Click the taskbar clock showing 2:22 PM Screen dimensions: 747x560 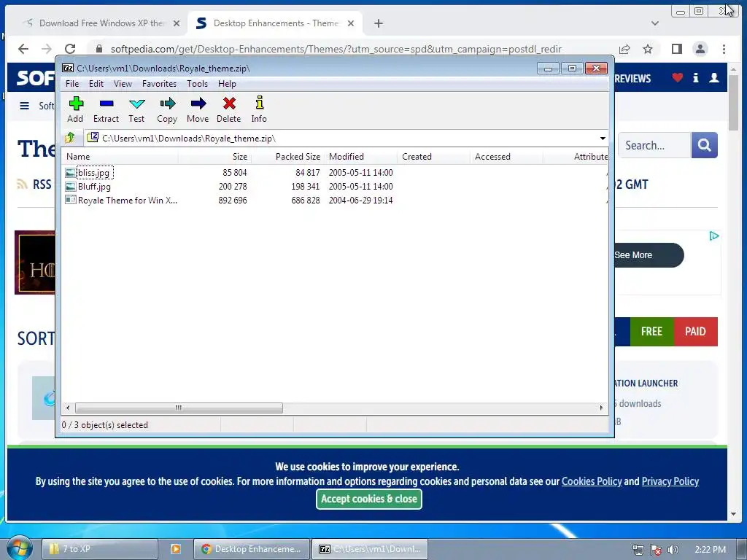(x=711, y=550)
